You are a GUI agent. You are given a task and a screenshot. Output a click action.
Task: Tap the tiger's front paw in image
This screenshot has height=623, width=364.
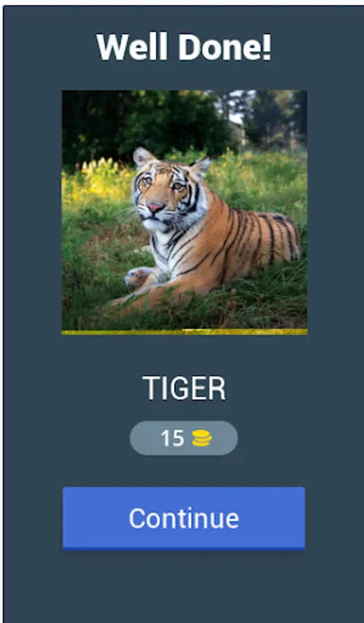(x=137, y=276)
